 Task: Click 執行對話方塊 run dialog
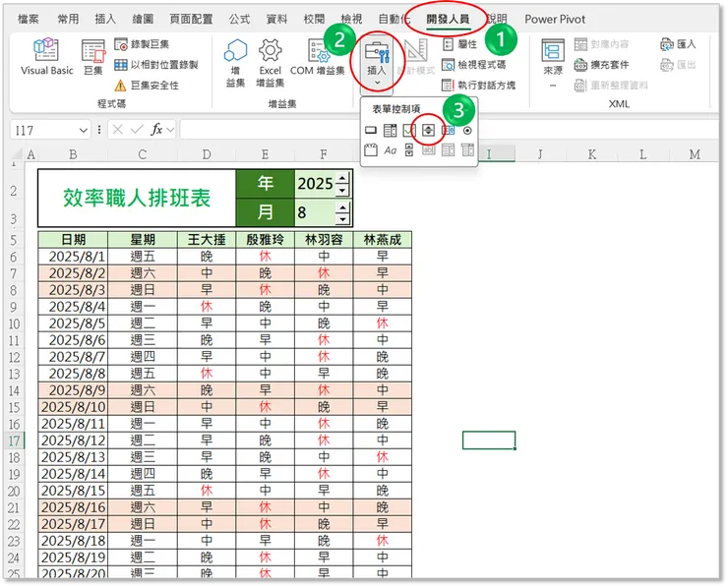[479, 85]
